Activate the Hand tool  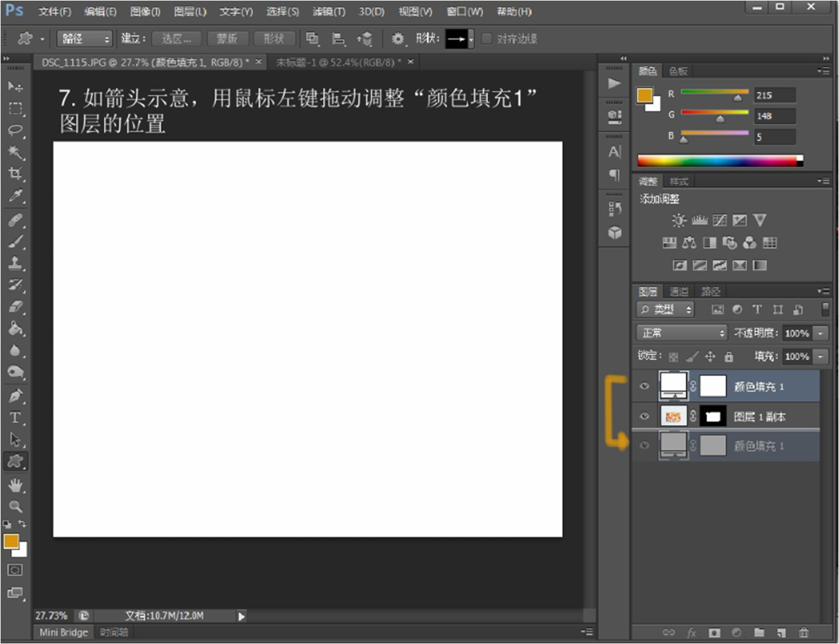tap(15, 485)
